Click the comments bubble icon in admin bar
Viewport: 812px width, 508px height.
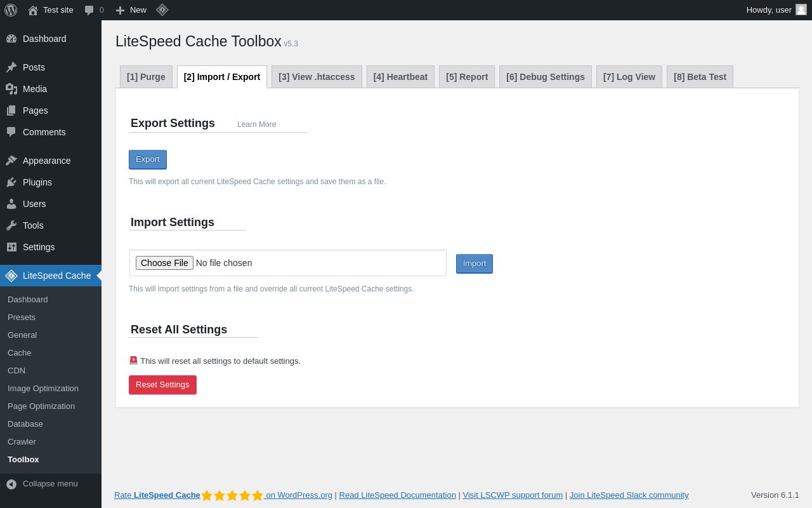point(89,10)
